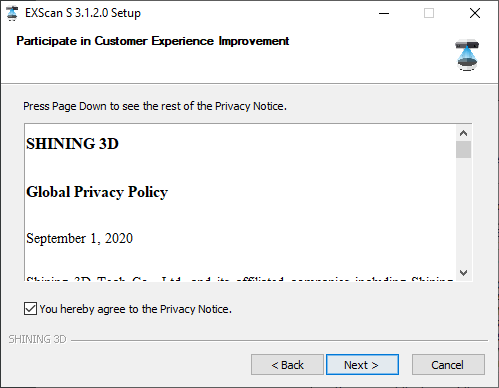Screen dimensions: 499x388
Task: Uncheck the Privacy Notice agreement checkbox
Action: click(x=30, y=309)
